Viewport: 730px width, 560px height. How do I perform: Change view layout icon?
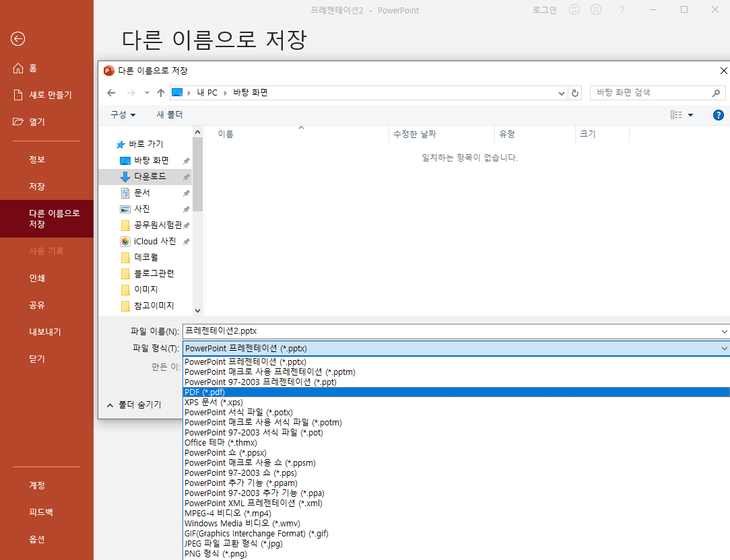click(x=676, y=114)
